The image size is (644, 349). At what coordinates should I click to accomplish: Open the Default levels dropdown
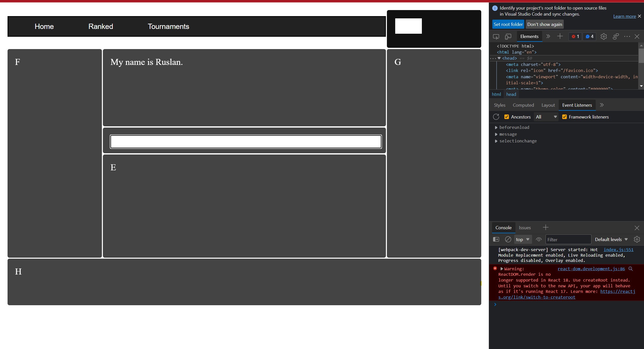(611, 239)
